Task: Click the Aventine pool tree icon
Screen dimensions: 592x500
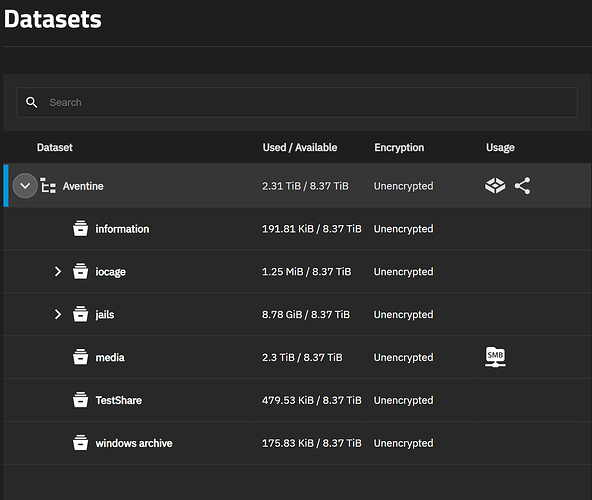Action: click(48, 186)
